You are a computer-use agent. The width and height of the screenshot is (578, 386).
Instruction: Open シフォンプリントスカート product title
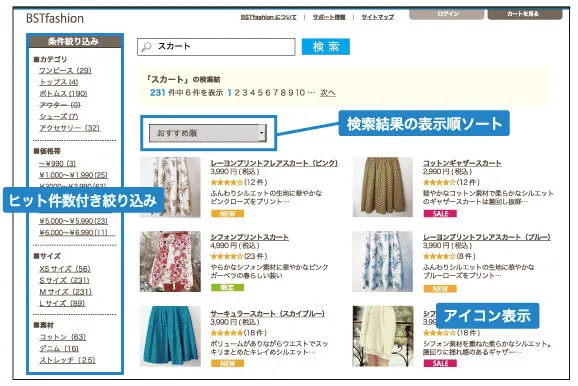coord(250,237)
